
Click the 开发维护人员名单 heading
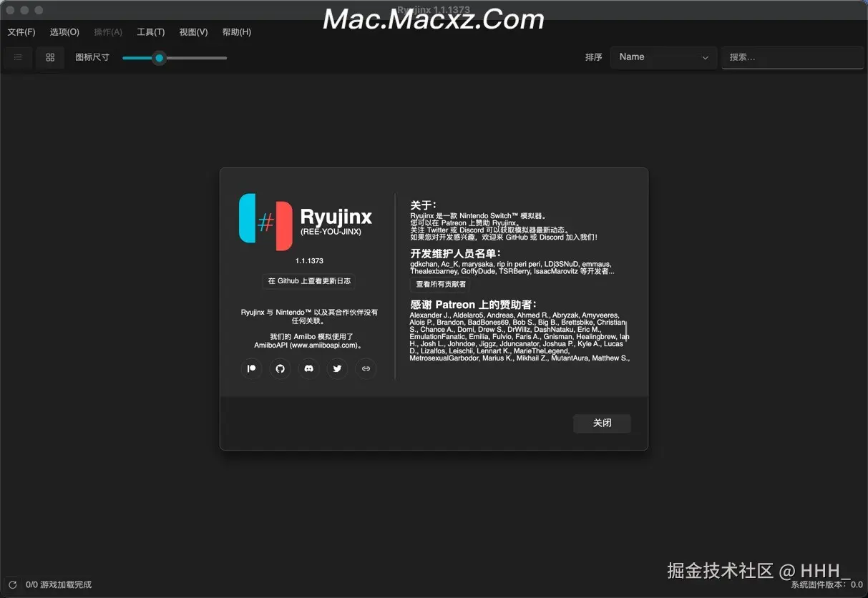455,253
